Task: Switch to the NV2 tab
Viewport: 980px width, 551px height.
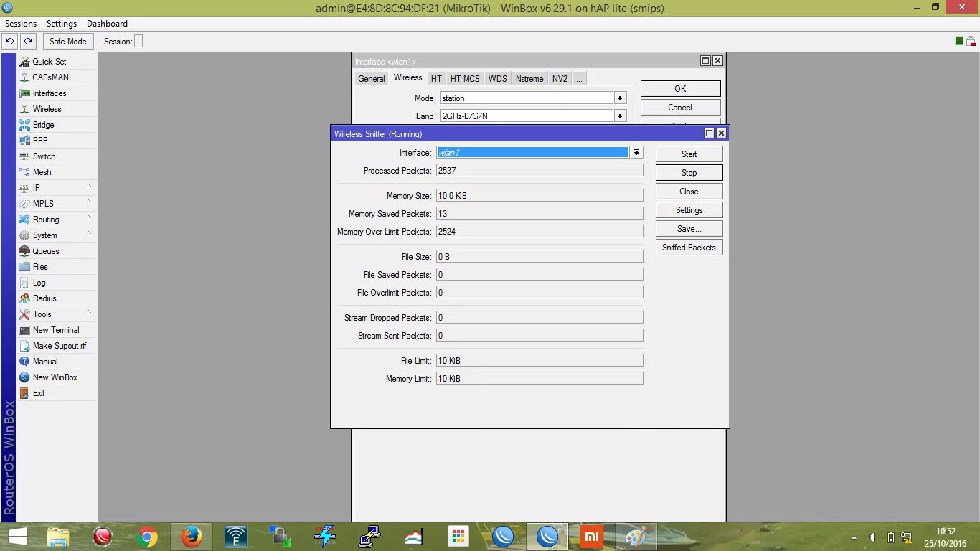Action: (x=560, y=79)
